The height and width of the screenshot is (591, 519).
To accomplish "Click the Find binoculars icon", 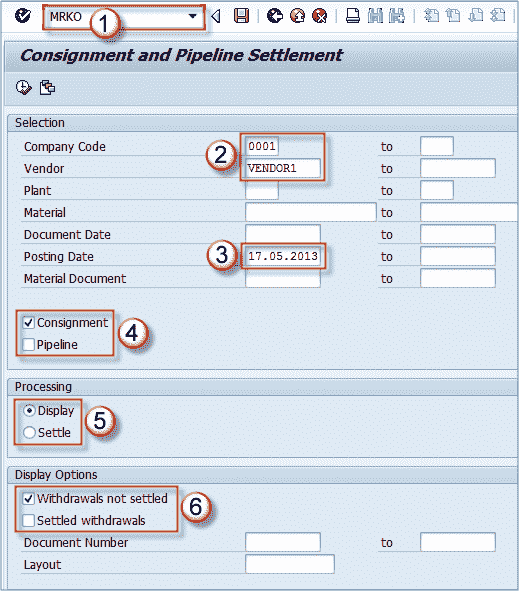I will point(375,16).
